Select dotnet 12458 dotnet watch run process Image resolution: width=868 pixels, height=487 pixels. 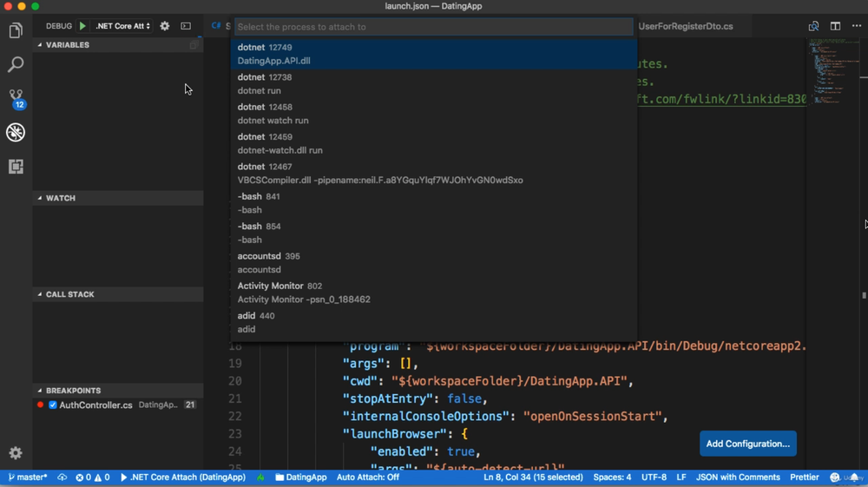coord(433,114)
